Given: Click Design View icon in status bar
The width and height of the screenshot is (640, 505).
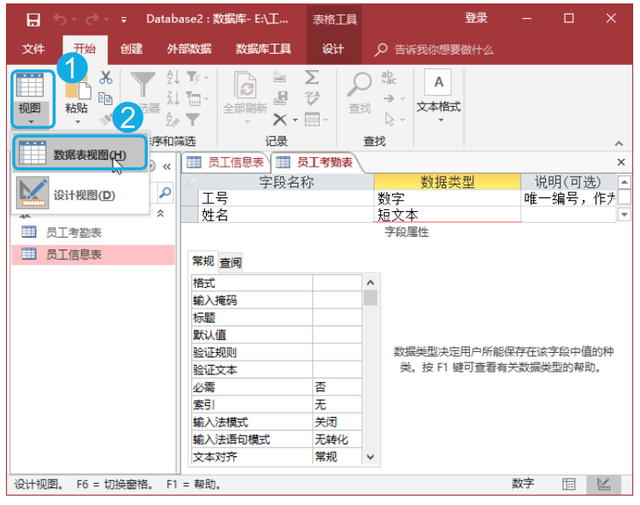Looking at the screenshot, I should pos(603,484).
